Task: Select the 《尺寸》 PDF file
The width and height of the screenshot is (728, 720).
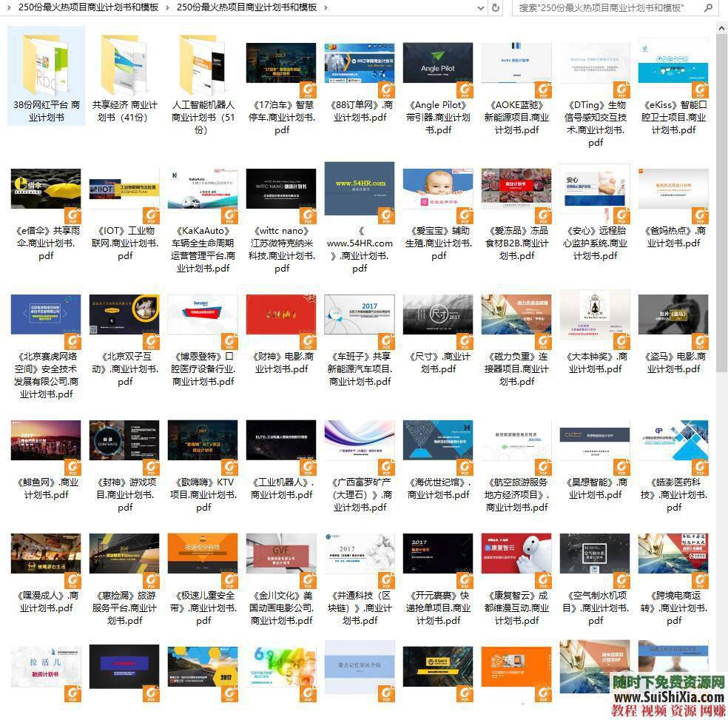Action: 438,334
